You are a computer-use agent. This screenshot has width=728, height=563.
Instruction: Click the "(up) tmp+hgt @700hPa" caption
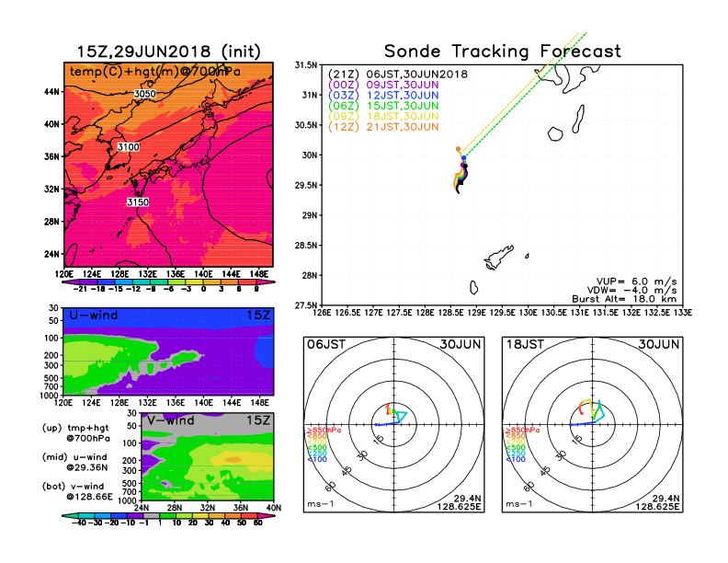pyautogui.click(x=75, y=433)
